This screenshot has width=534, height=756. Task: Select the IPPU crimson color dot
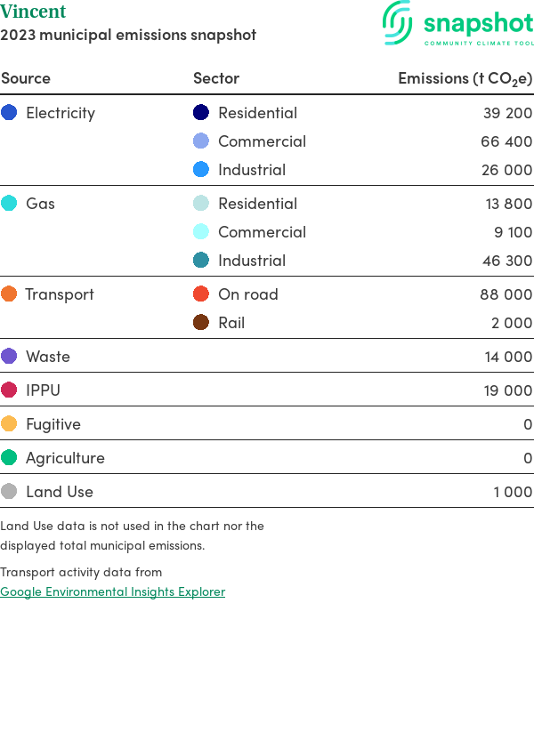pos(9,390)
